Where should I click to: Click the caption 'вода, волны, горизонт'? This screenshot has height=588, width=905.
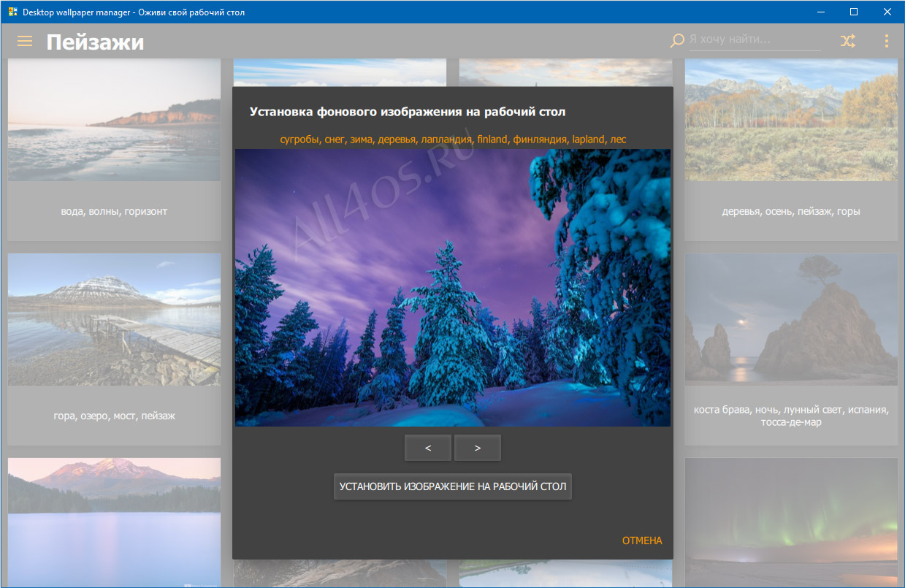115,211
